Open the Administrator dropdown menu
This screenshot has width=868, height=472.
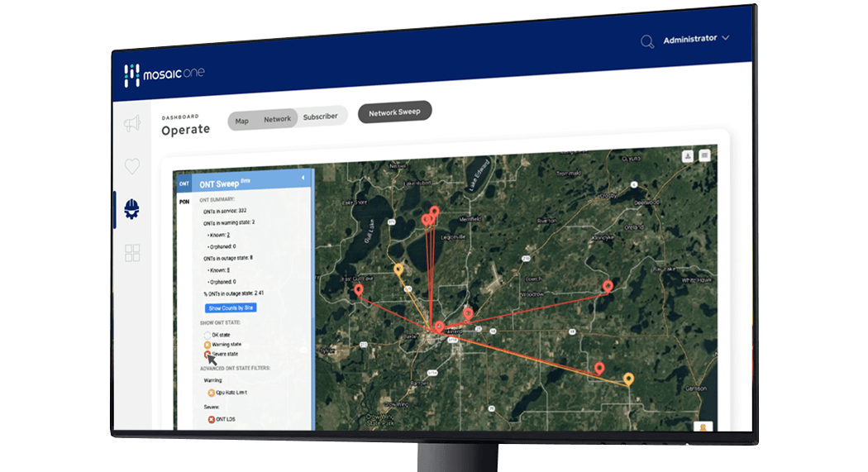tap(696, 39)
